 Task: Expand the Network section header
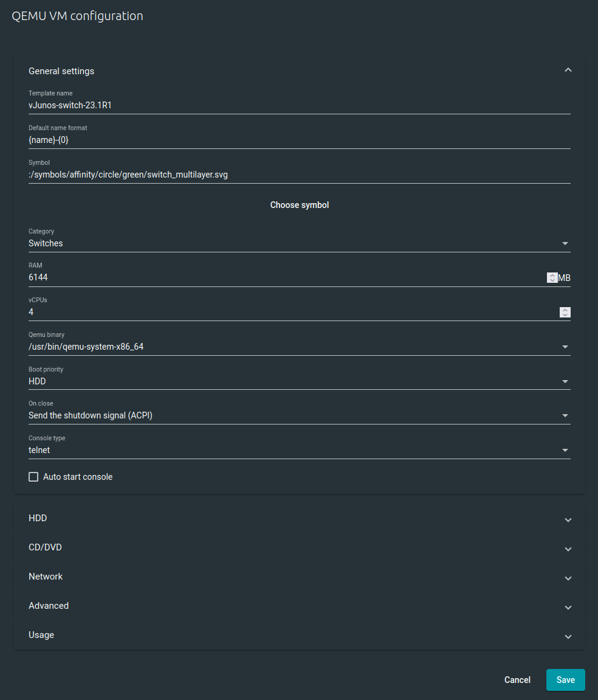coord(300,577)
